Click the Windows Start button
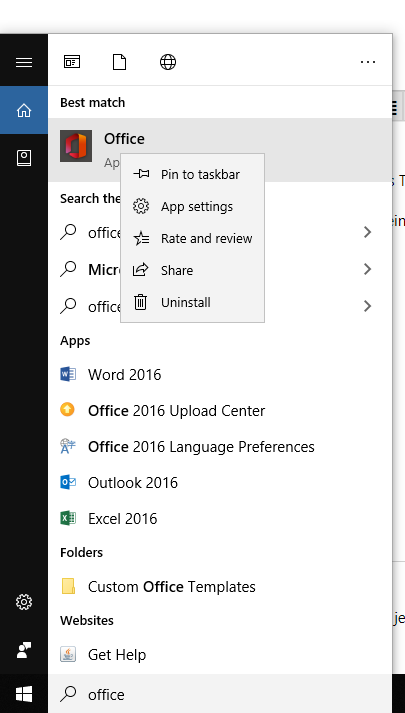 point(24,694)
